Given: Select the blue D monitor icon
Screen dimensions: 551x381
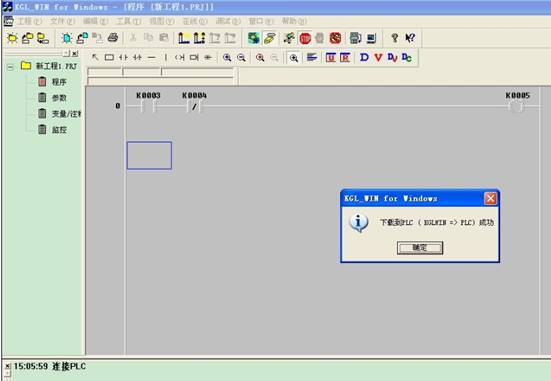Looking at the screenshot, I should point(364,57).
